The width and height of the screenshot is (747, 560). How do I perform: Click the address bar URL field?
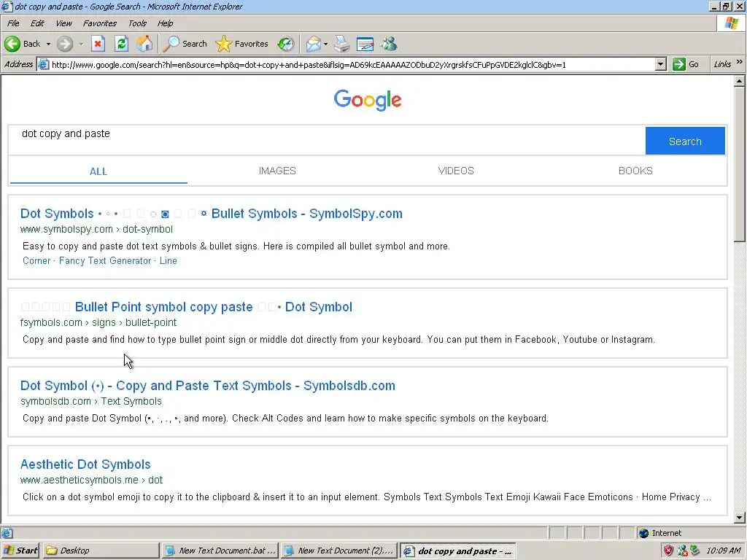[352, 64]
